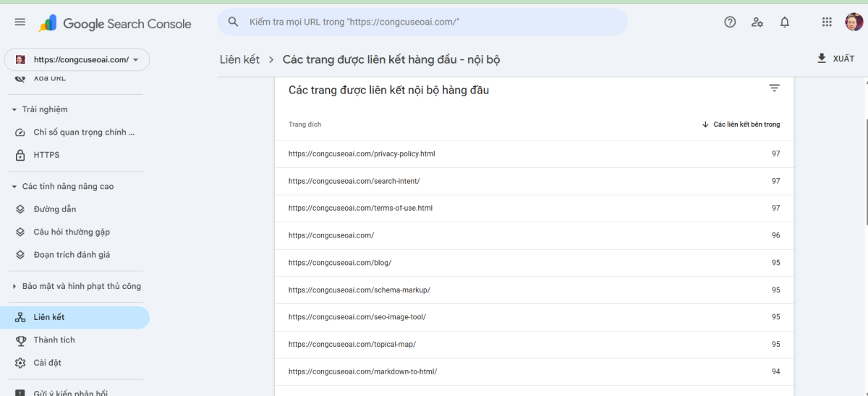868x396 pixels.
Task: Click the Câu hỏi thường gặp icon
Action: (20, 232)
